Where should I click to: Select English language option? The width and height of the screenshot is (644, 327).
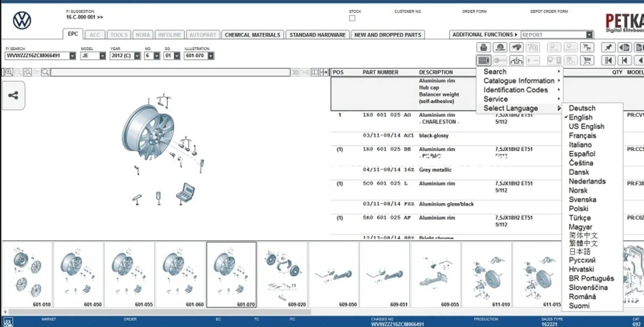coord(580,117)
